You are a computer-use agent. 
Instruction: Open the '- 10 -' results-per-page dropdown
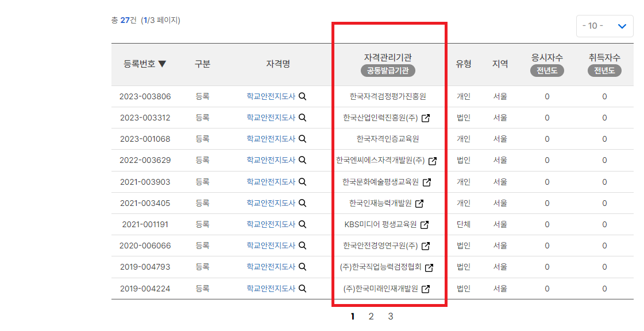pos(604,26)
